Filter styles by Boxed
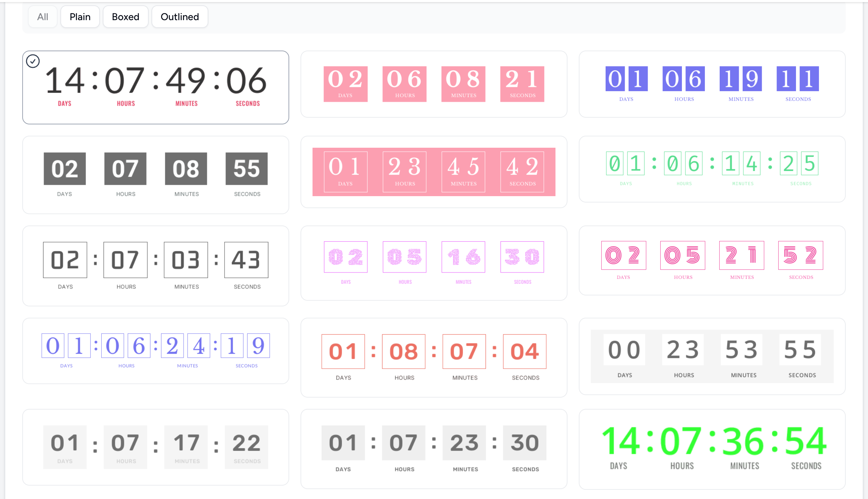Screen dimensions: 868x499 tap(125, 16)
